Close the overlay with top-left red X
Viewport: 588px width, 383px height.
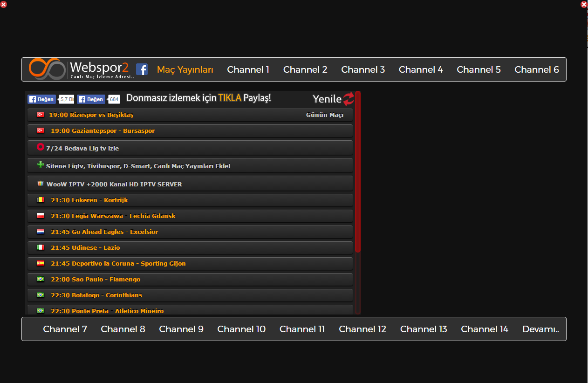coord(3,4)
